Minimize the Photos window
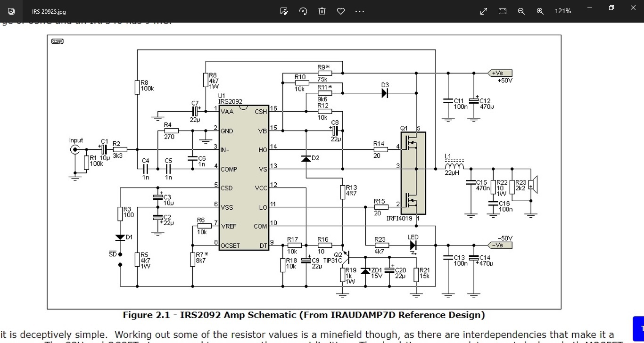The height and width of the screenshot is (343, 644). point(590,8)
